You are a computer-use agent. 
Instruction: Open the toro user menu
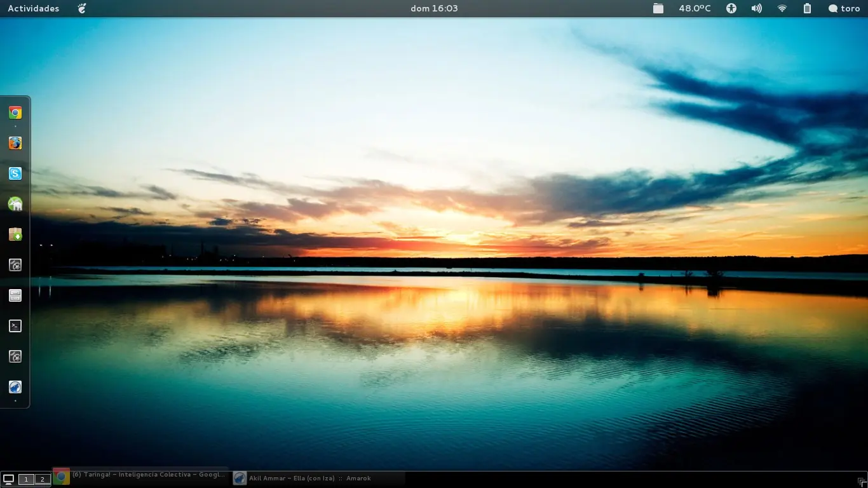click(x=844, y=8)
